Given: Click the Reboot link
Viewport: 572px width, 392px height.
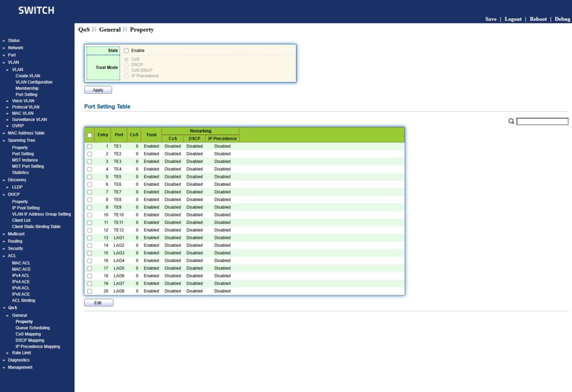Looking at the screenshot, I should pyautogui.click(x=538, y=19).
